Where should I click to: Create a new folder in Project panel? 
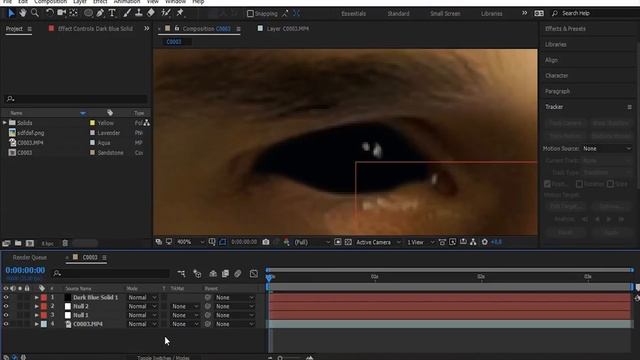(18, 243)
